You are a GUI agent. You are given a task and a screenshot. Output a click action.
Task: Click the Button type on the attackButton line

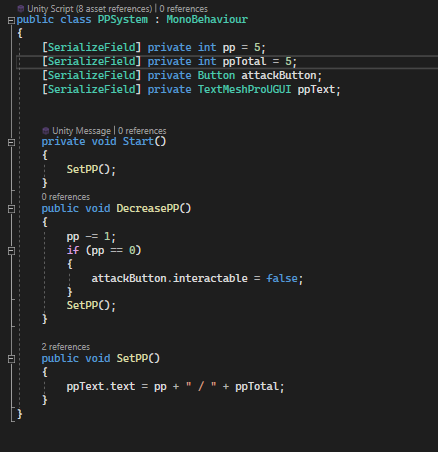(216, 75)
